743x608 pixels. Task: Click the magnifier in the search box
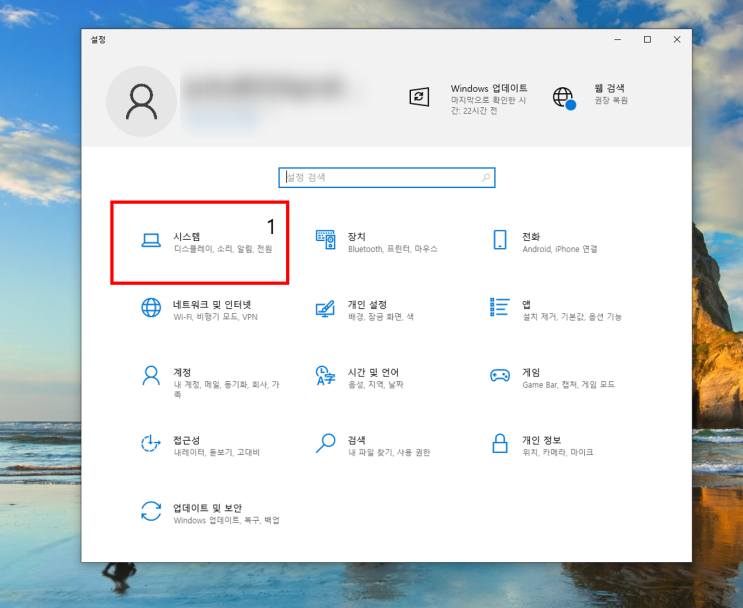(x=486, y=178)
